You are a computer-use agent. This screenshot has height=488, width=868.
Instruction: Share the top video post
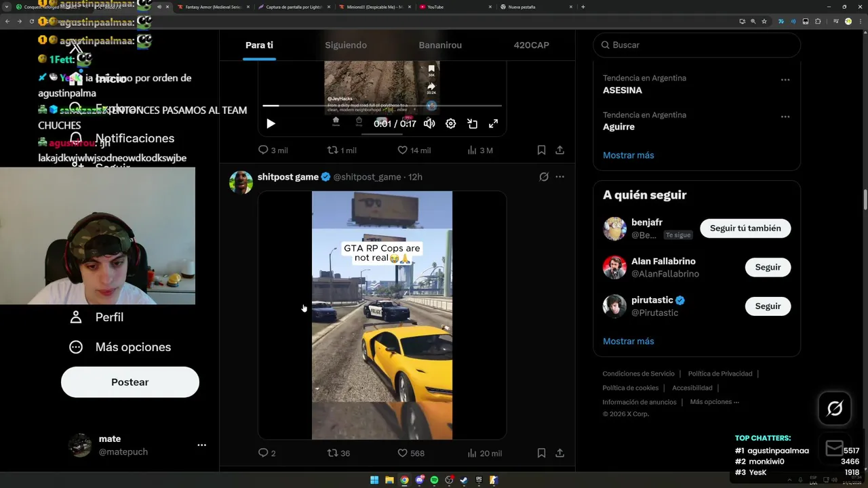[560, 150]
